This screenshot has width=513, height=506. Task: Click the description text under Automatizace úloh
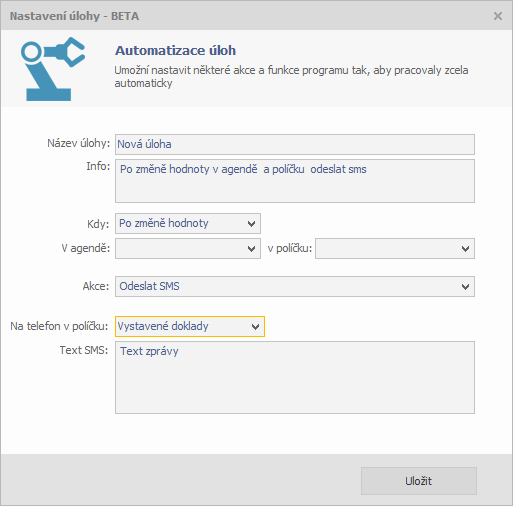[x=291, y=77]
